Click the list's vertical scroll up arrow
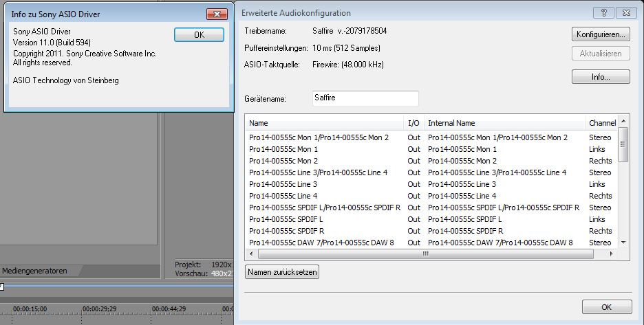This screenshot has height=325, width=644. coord(623,121)
